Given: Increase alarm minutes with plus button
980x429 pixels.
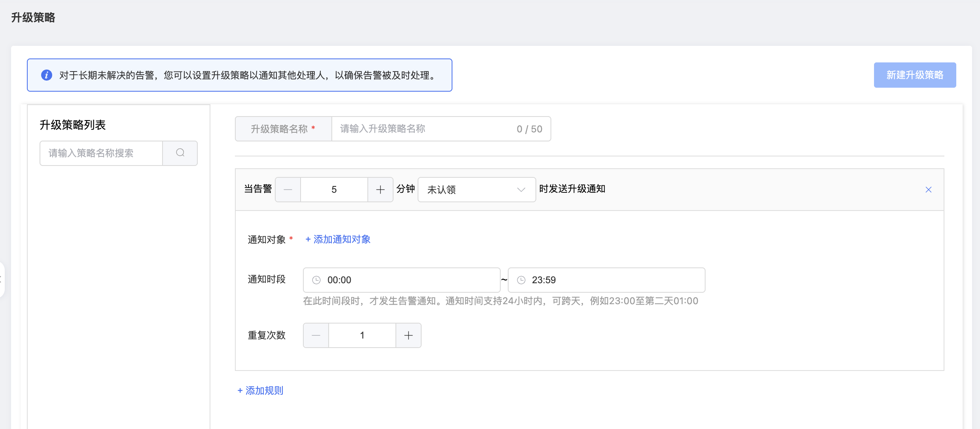Looking at the screenshot, I should 380,190.
